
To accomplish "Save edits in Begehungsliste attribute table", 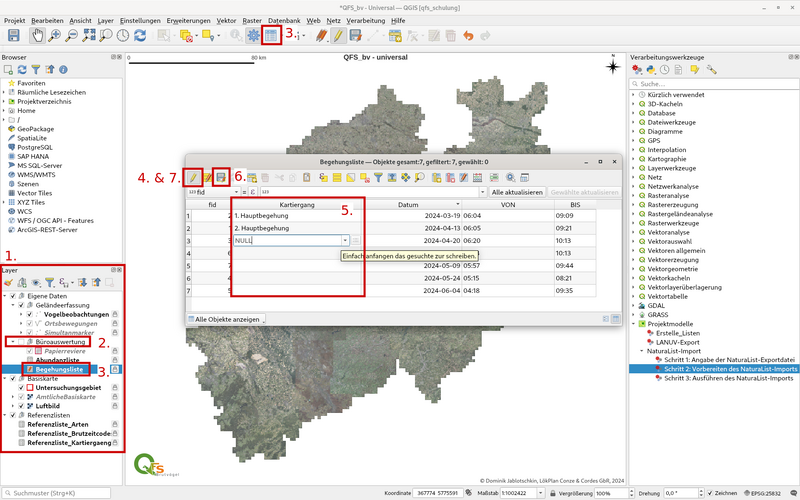I will pos(221,178).
